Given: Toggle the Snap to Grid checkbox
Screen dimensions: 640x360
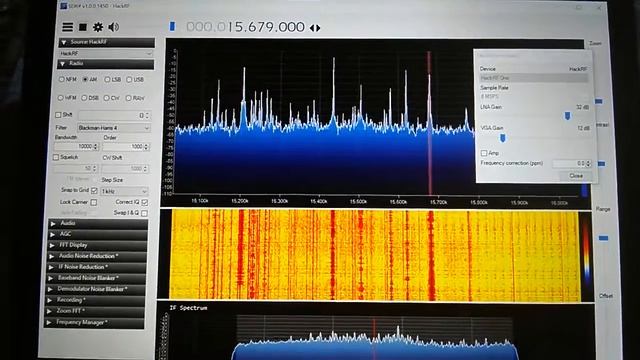Looking at the screenshot, I should pyautogui.click(x=94, y=191).
